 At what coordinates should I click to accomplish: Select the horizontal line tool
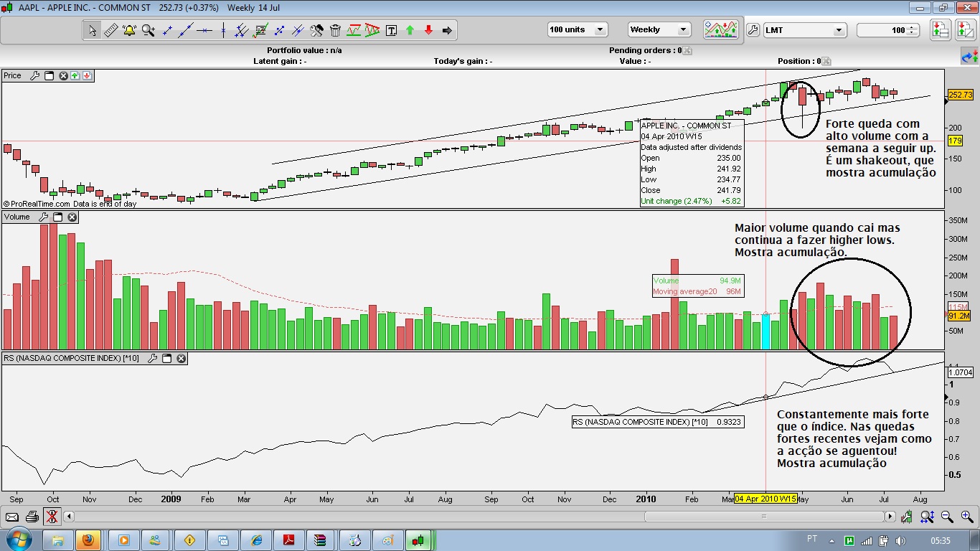204,30
